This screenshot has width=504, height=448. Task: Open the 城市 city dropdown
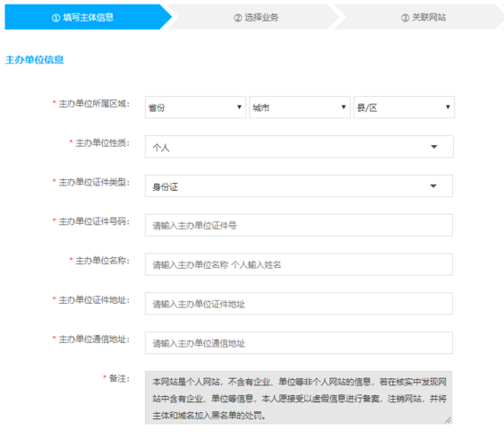tap(300, 108)
